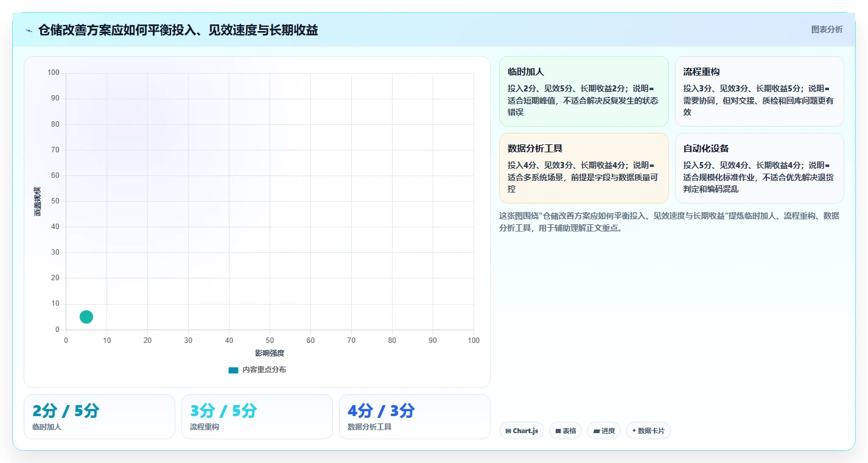Image resolution: width=868 pixels, height=463 pixels.
Task: Open the 数据分析工具 info card
Action: click(x=584, y=168)
